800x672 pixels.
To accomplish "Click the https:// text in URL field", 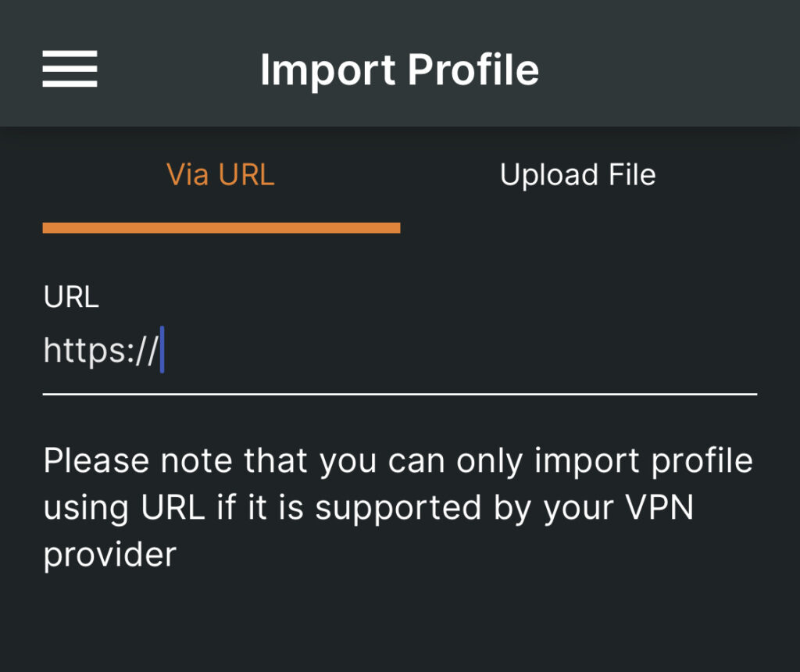I will click(x=101, y=351).
